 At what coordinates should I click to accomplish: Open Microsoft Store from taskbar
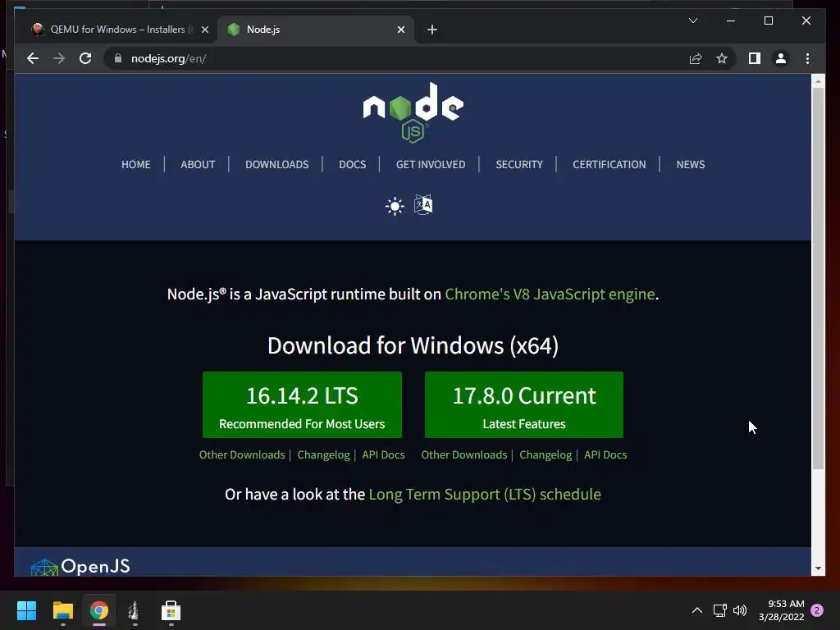[x=171, y=610]
